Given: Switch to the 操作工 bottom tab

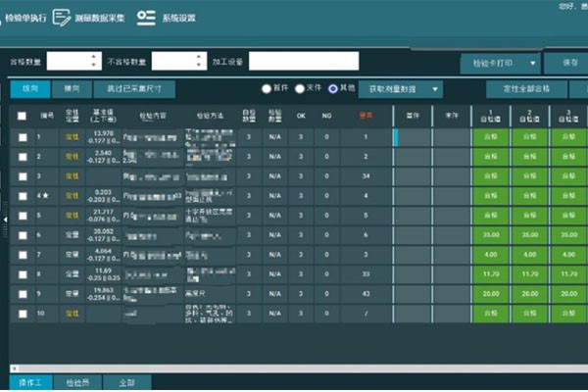Looking at the screenshot, I should click(30, 382).
